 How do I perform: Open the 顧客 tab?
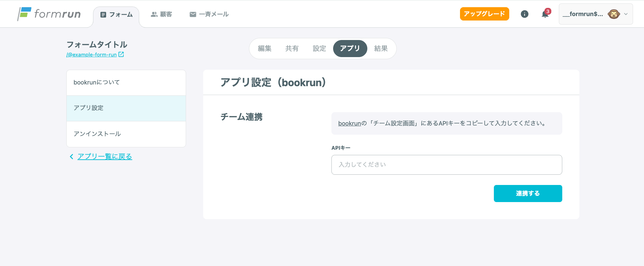coord(161,14)
